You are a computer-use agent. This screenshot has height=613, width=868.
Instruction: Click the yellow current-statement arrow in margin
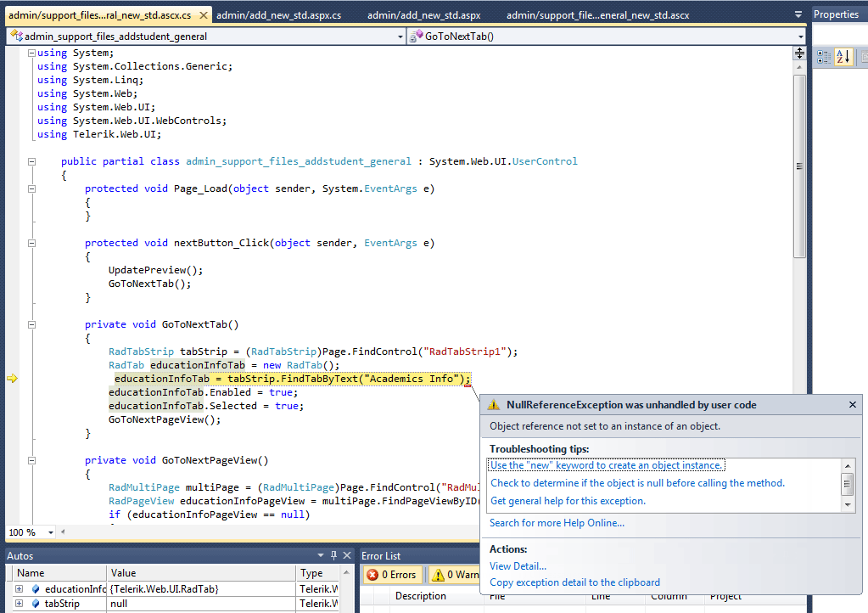tap(12, 379)
